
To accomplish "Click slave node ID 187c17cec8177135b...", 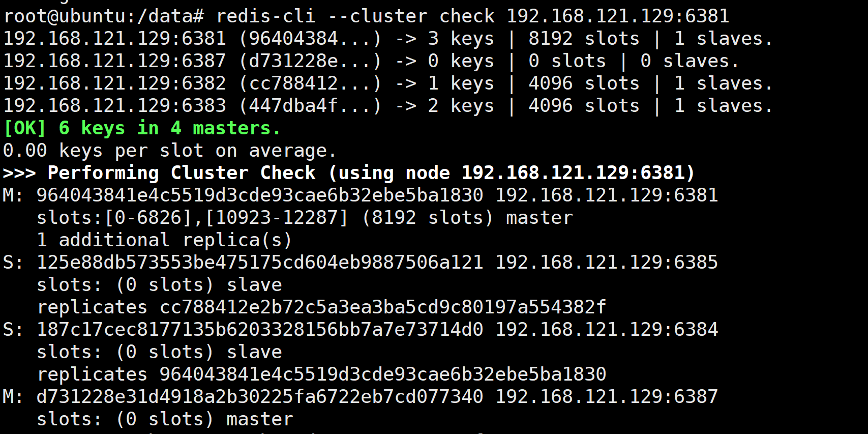I will point(260,330).
